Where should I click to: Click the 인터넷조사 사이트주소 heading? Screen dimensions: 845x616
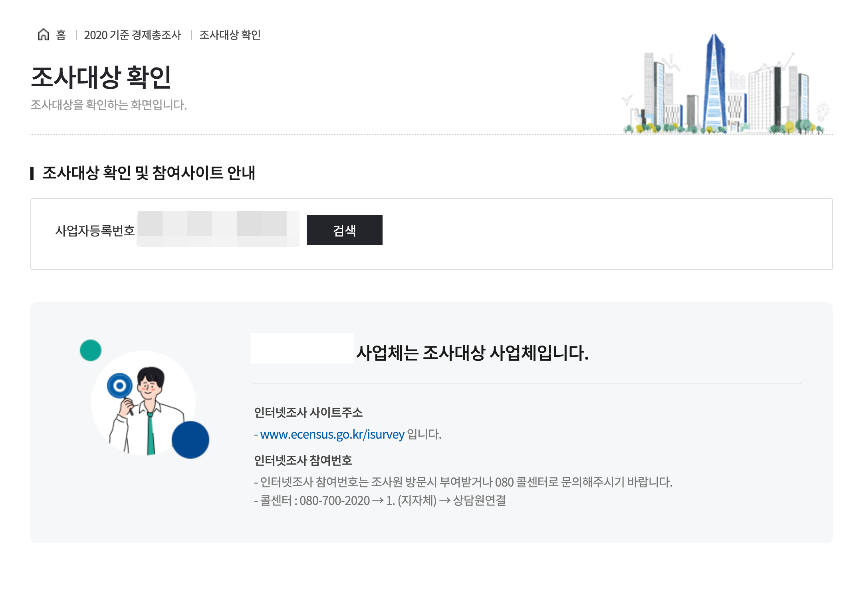(x=308, y=412)
